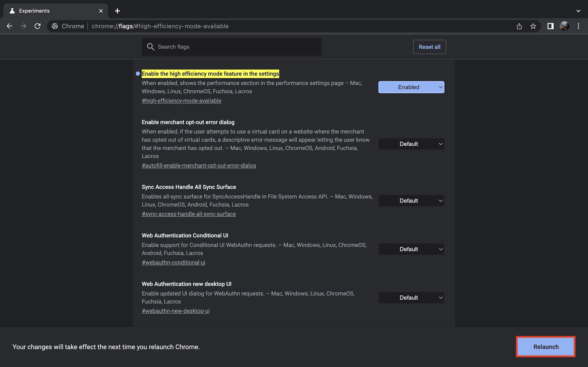Reload the current page

tap(37, 26)
